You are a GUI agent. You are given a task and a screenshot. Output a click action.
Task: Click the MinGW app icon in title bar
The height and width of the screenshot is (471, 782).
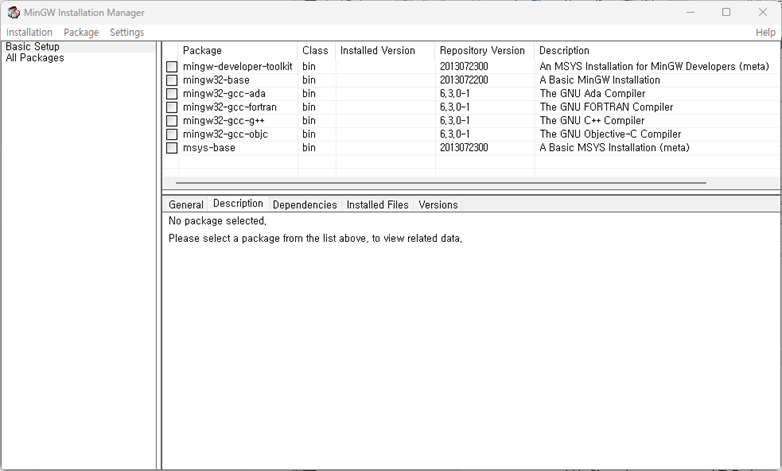(x=13, y=12)
